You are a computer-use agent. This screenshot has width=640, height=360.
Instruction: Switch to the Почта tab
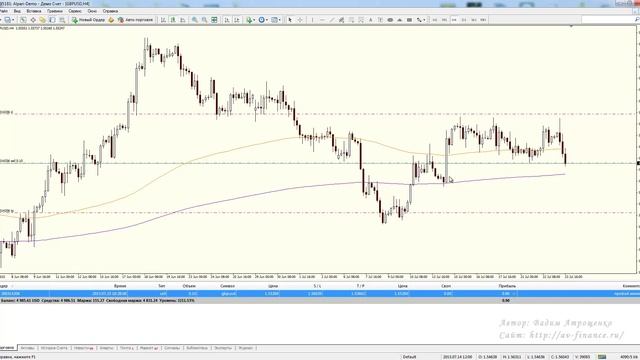[x=127, y=348]
